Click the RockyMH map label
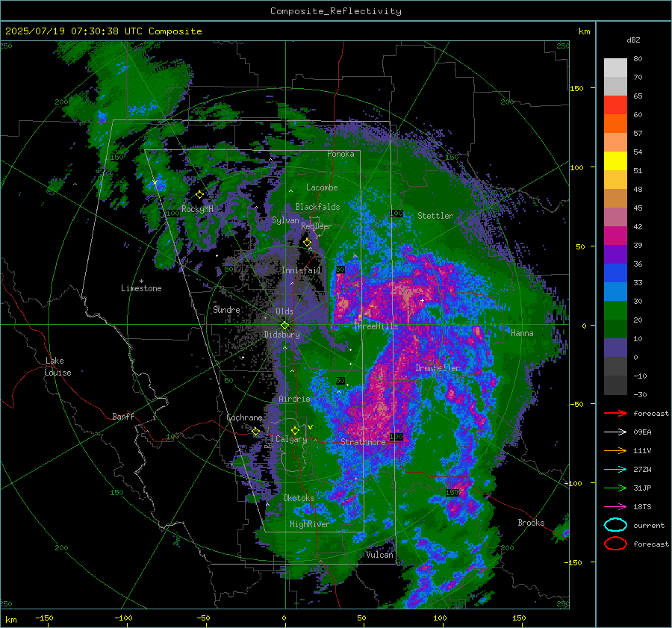Image resolution: width=672 pixels, height=628 pixels. point(197,209)
